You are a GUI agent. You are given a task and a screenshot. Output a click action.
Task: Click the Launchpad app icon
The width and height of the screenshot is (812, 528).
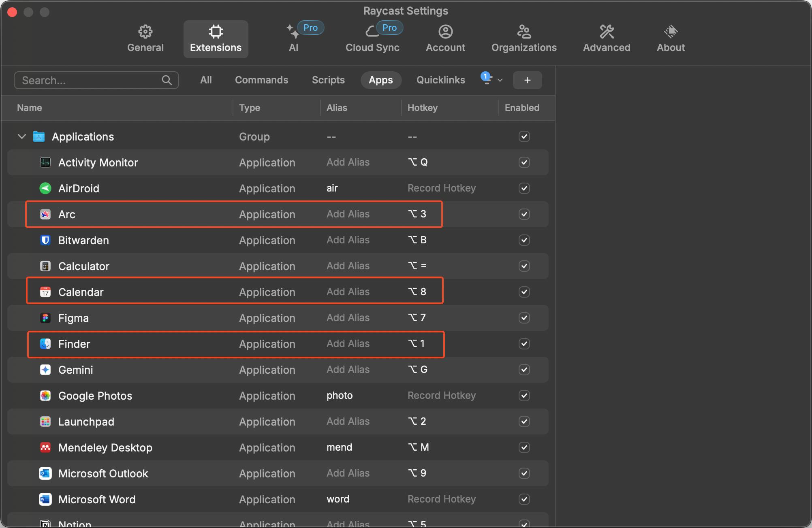point(45,422)
